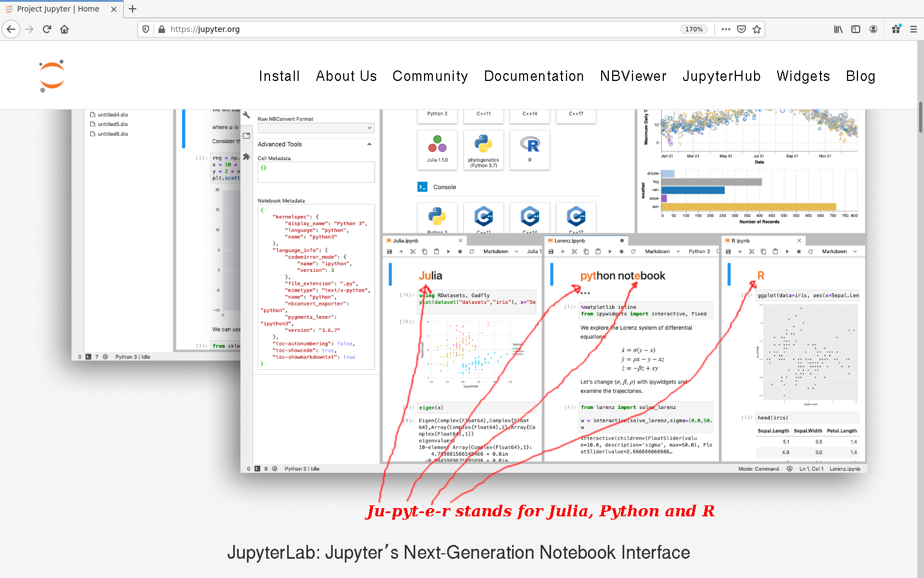Viewport: 924px width, 578px height.
Task: Follow the Install link
Action: click(x=279, y=77)
